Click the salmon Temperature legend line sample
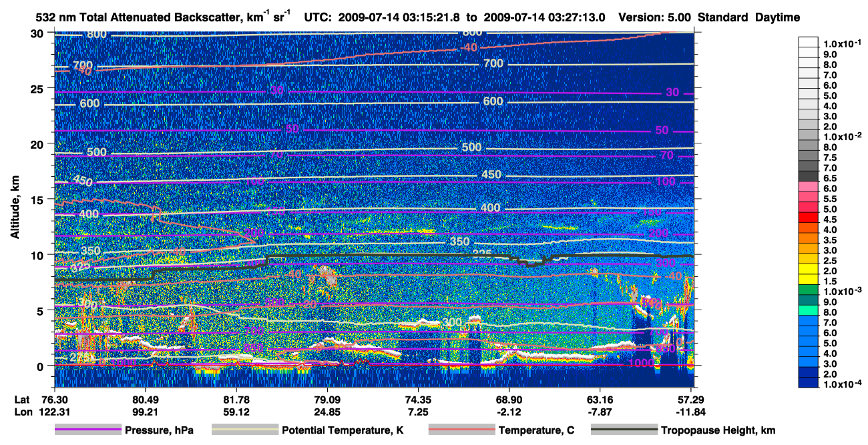 coord(461,430)
